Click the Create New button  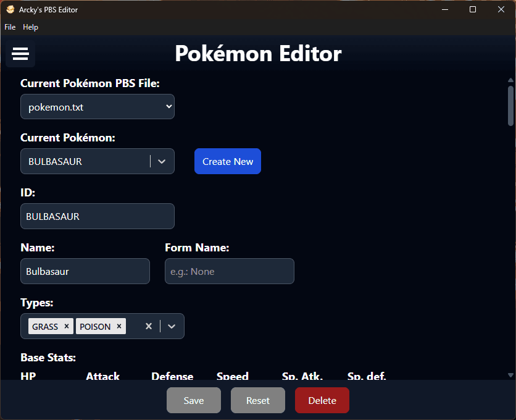pos(228,161)
